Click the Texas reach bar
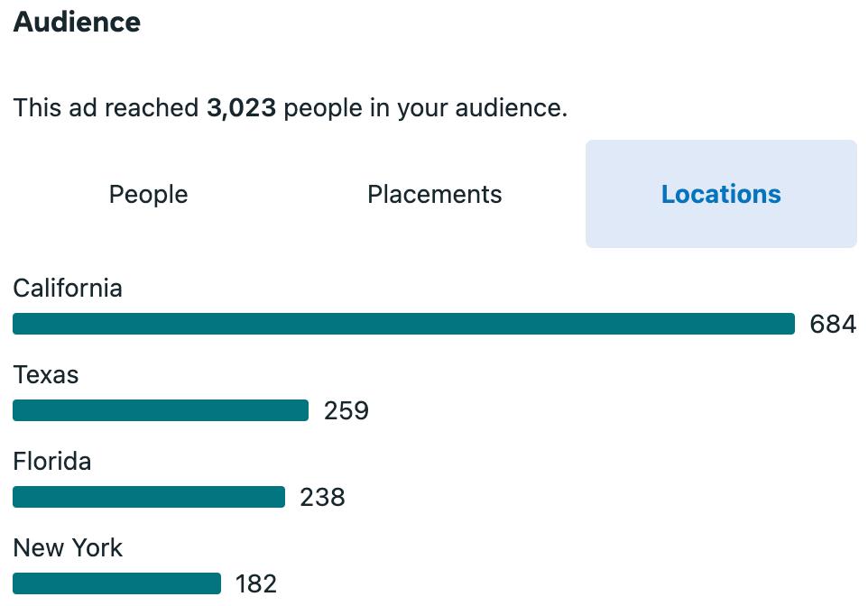This screenshot has width=868, height=606. (x=161, y=410)
